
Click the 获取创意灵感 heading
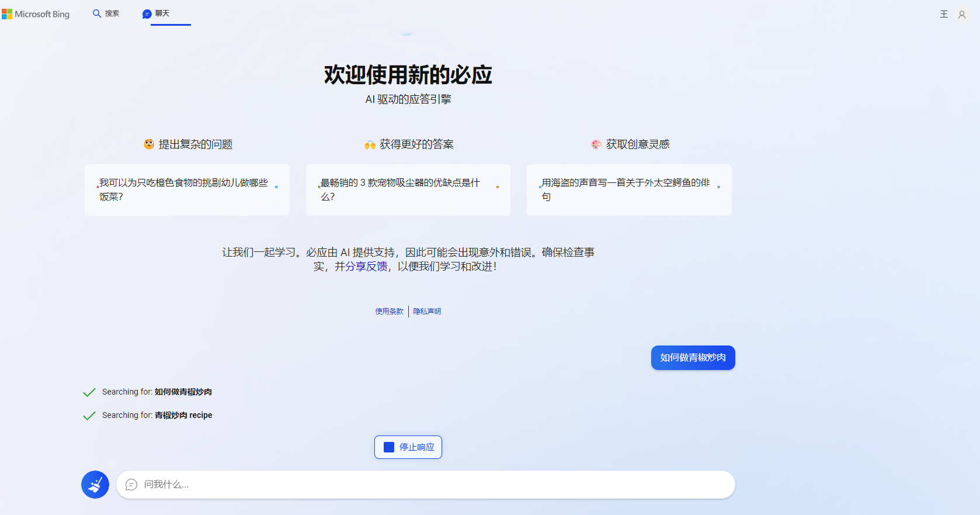[x=638, y=144]
